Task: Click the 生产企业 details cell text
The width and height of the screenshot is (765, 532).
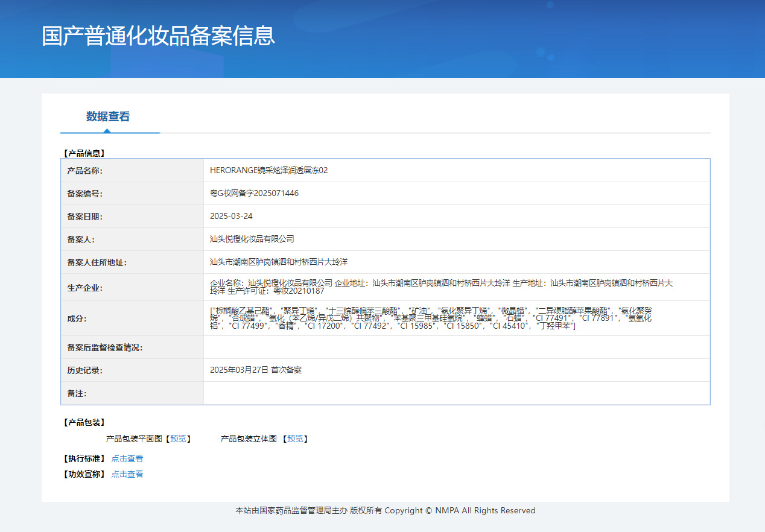Action: (440, 287)
